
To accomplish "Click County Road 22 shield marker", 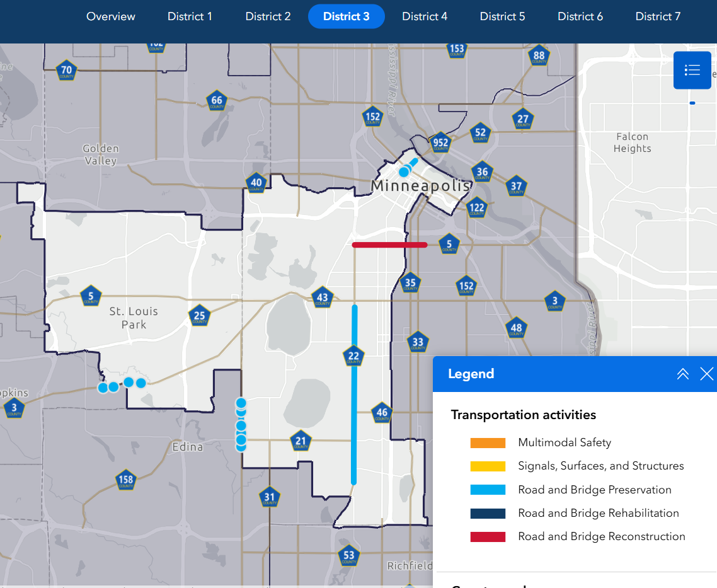I will coord(353,356).
